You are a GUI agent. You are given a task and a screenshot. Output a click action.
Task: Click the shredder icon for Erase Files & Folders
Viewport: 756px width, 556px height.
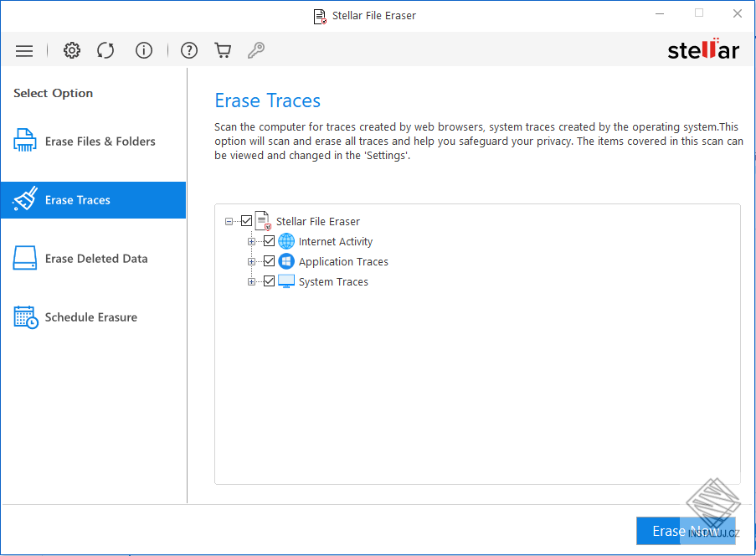pos(25,141)
